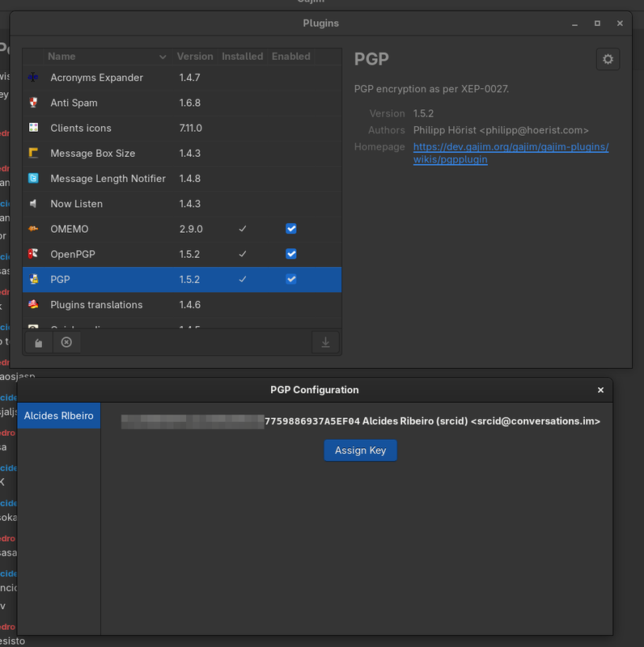Viewport: 644px width, 647px height.
Task: Click the install plugin from zip icon
Action: [x=39, y=342]
